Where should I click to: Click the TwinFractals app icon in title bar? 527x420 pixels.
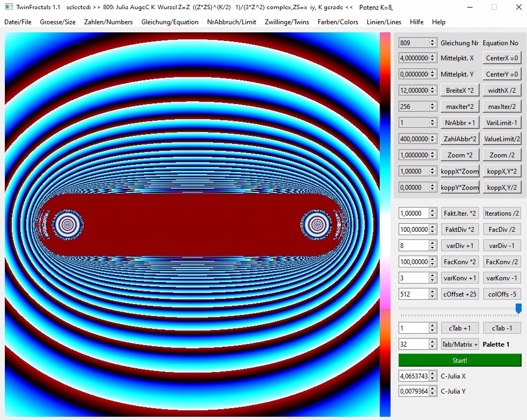9,7
